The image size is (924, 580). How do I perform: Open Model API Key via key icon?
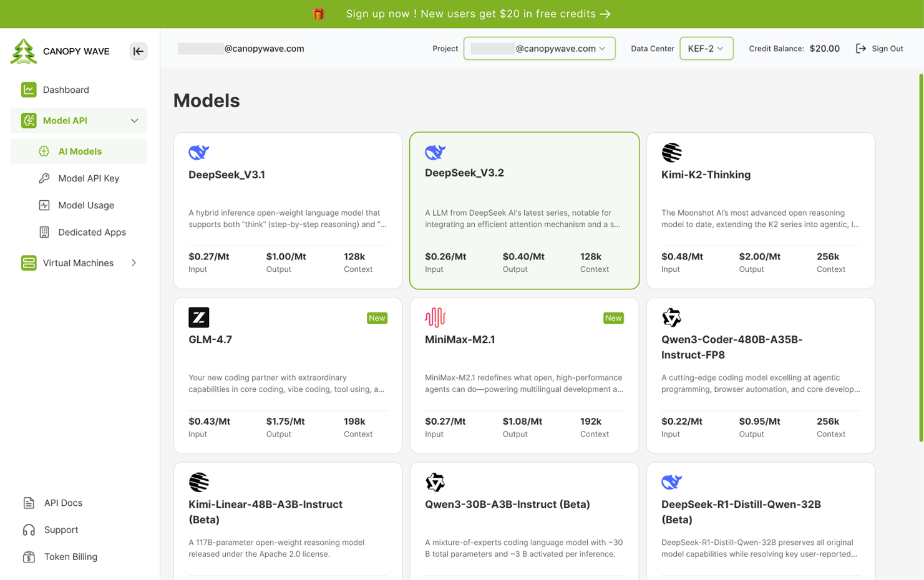click(x=43, y=178)
